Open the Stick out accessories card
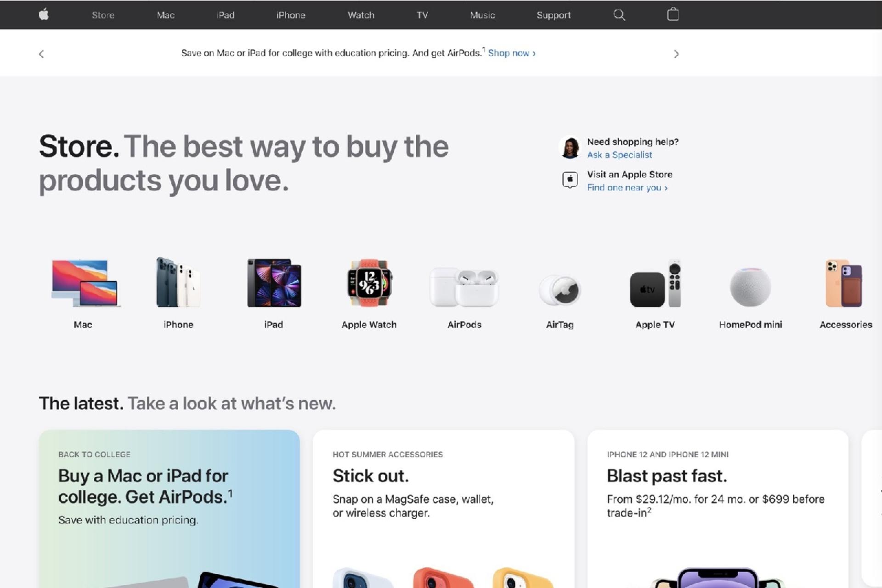 (443, 509)
